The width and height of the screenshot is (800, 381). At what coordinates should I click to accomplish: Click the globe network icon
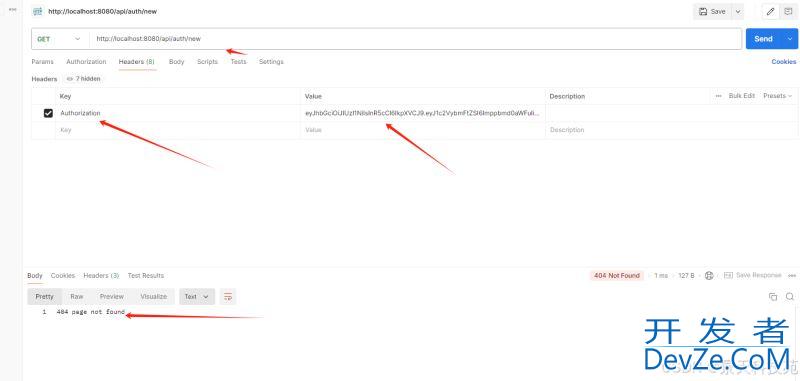click(709, 275)
